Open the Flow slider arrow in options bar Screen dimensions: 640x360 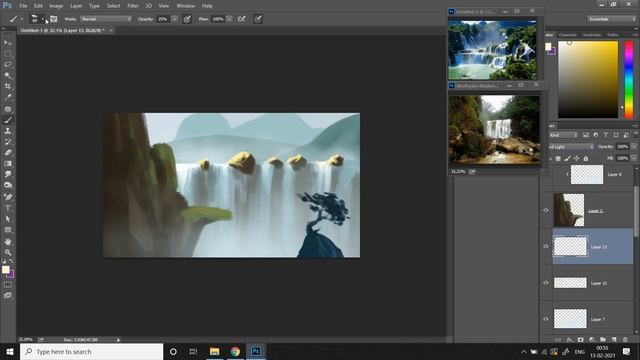pyautogui.click(x=229, y=19)
